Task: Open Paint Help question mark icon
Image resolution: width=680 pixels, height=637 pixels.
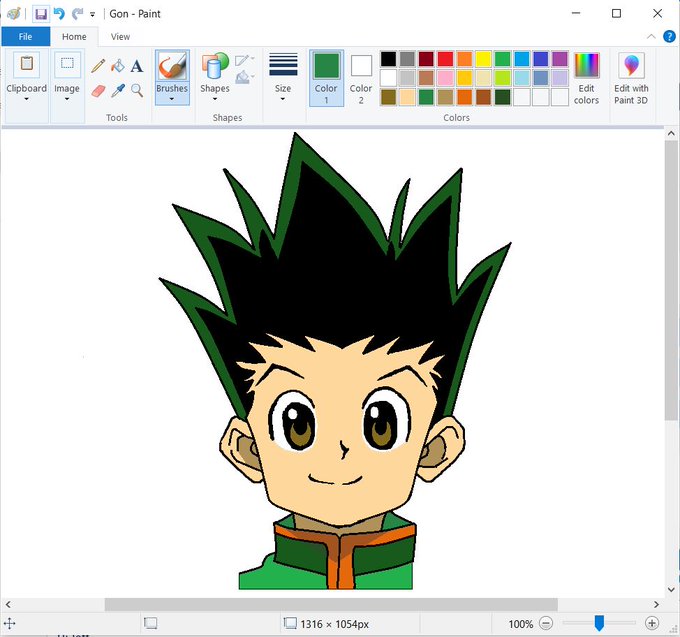Action: point(669,37)
